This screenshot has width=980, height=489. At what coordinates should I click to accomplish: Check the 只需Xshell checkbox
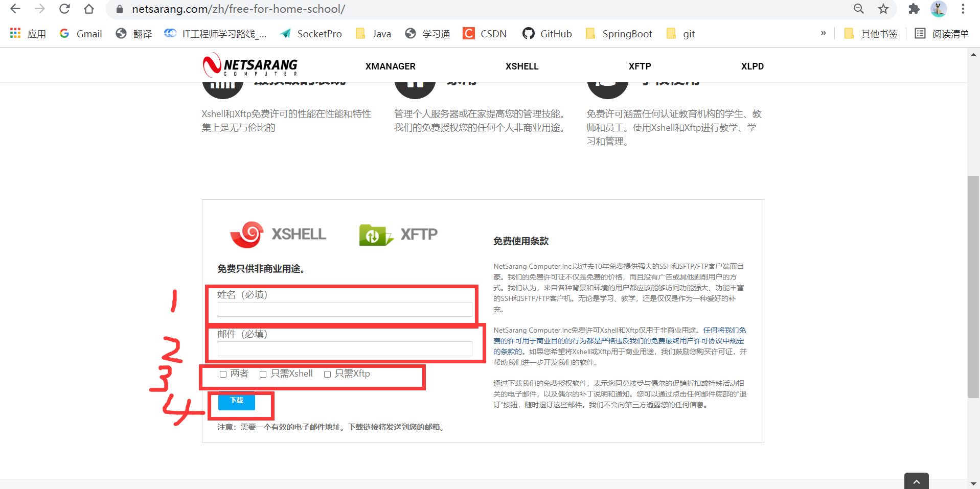pyautogui.click(x=263, y=374)
